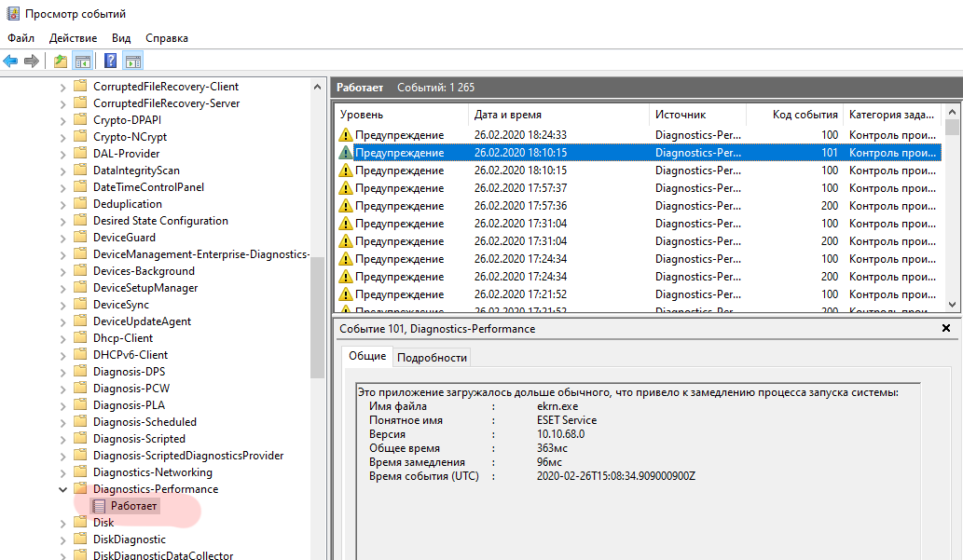The image size is (963, 560).
Task: Switch to the Общие tab
Action: click(367, 356)
